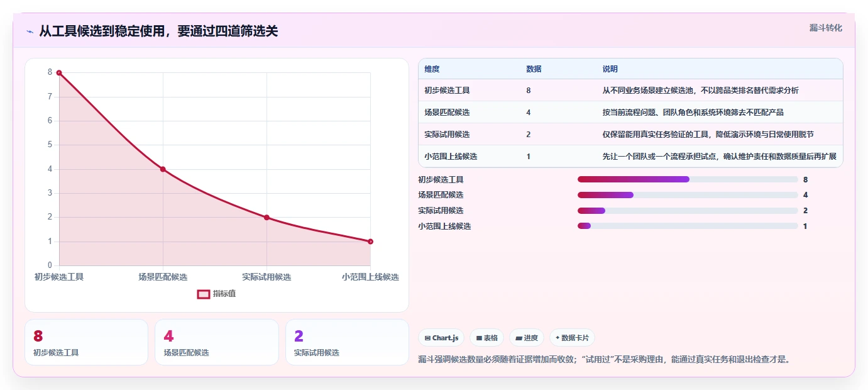Toggle the 指标值 legend swatch
The height and width of the screenshot is (390, 868).
[x=204, y=294]
